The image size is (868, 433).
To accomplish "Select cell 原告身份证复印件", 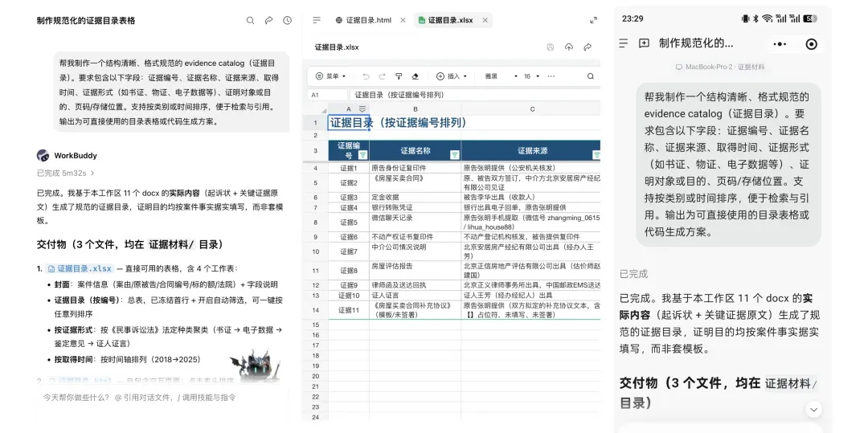I will [416, 168].
